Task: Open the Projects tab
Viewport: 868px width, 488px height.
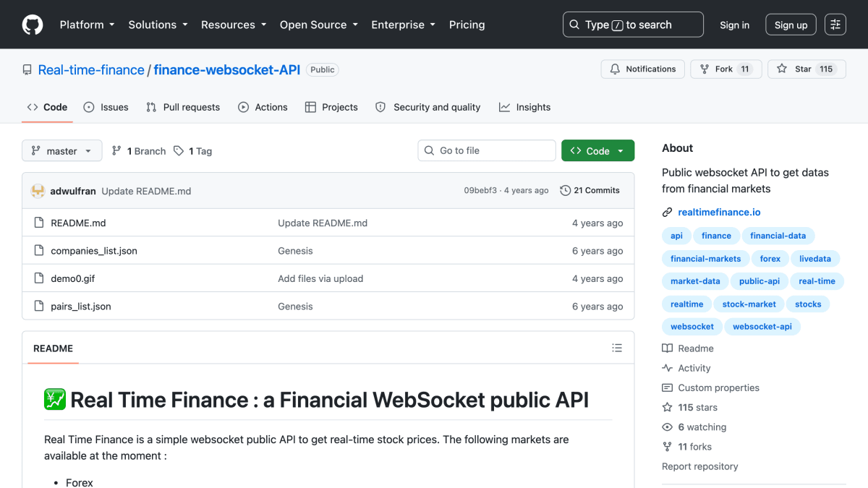Action: click(331, 107)
